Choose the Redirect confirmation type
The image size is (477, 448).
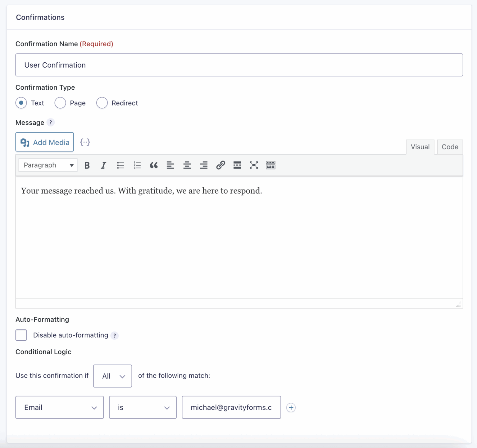(x=102, y=103)
